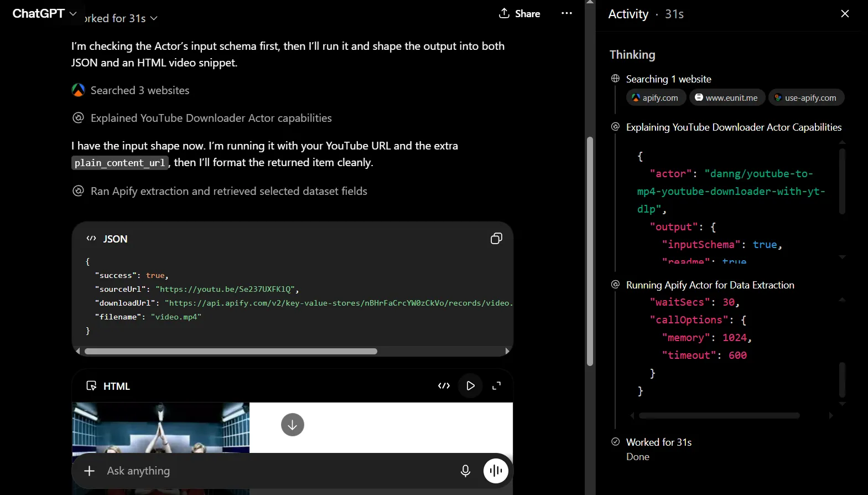This screenshot has width=868, height=495.
Task: Open the apify.com source chip
Action: coord(656,97)
